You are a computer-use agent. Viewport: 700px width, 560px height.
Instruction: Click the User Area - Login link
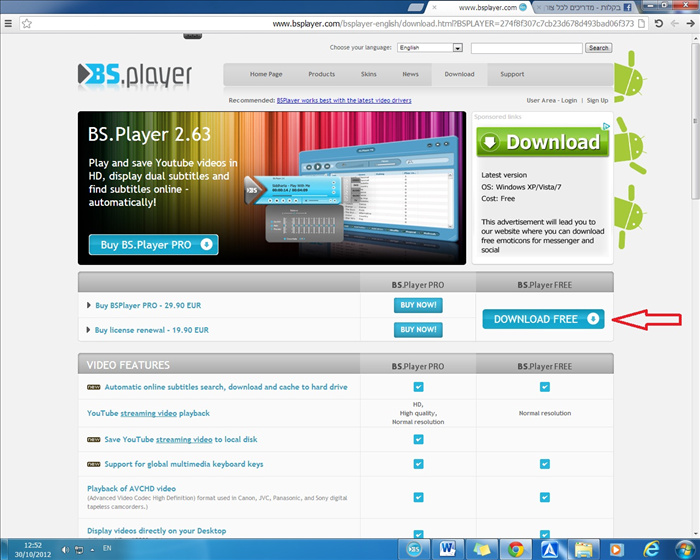click(x=552, y=100)
